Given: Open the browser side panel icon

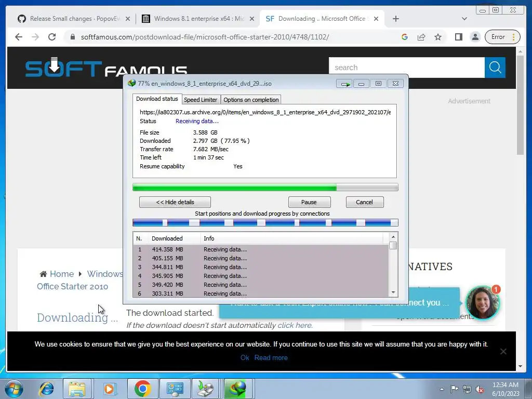Looking at the screenshot, I should click(458, 37).
